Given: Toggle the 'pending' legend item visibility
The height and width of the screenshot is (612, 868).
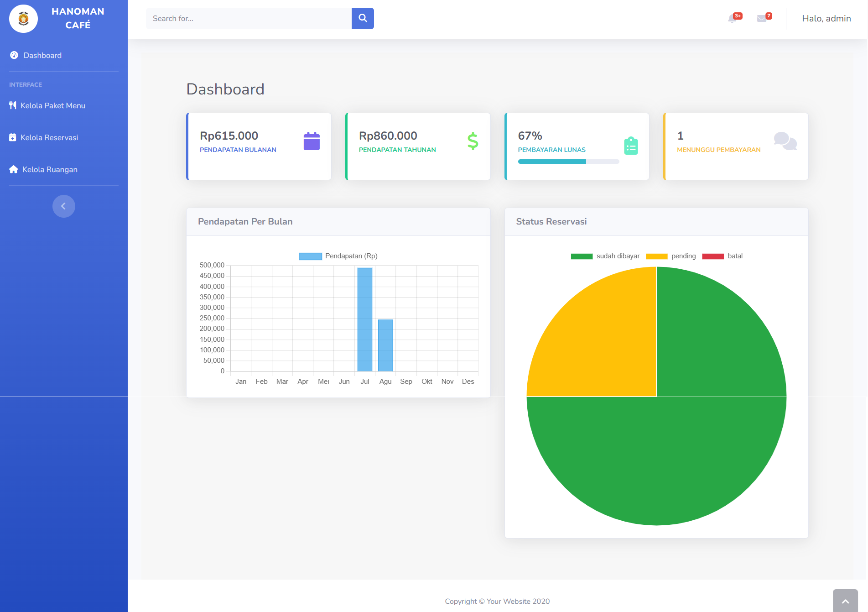Looking at the screenshot, I should [670, 256].
